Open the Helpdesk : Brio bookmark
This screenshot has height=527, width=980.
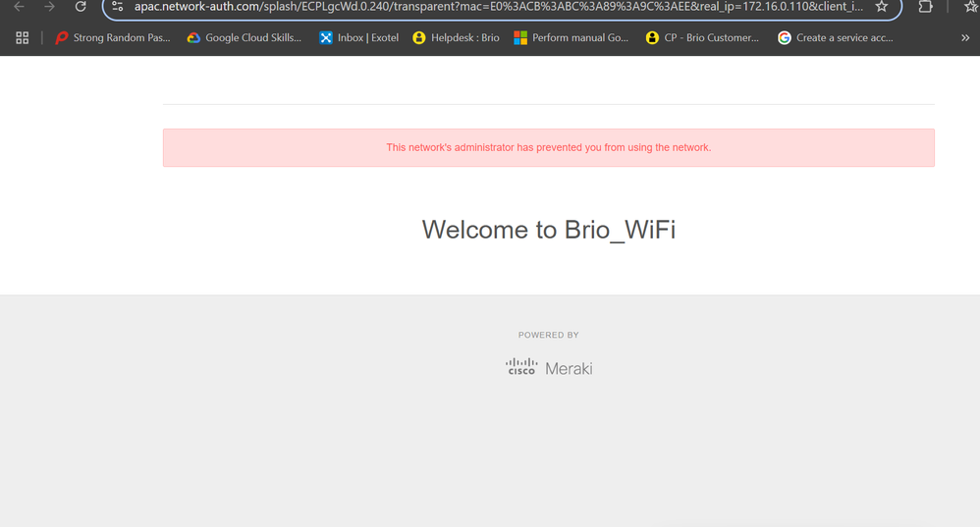tap(456, 38)
